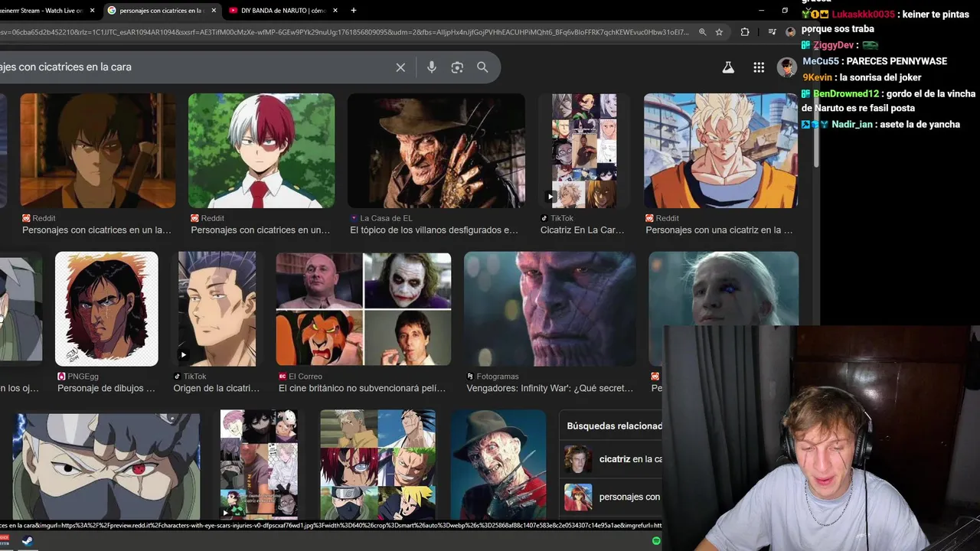Bookmark this page with the star icon
The width and height of the screenshot is (980, 551).
(x=719, y=32)
